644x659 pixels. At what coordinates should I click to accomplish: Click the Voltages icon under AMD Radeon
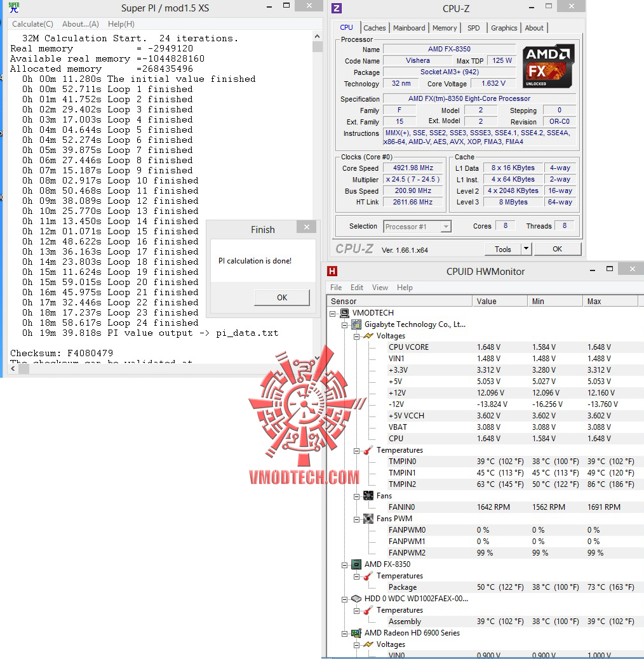coord(368,644)
